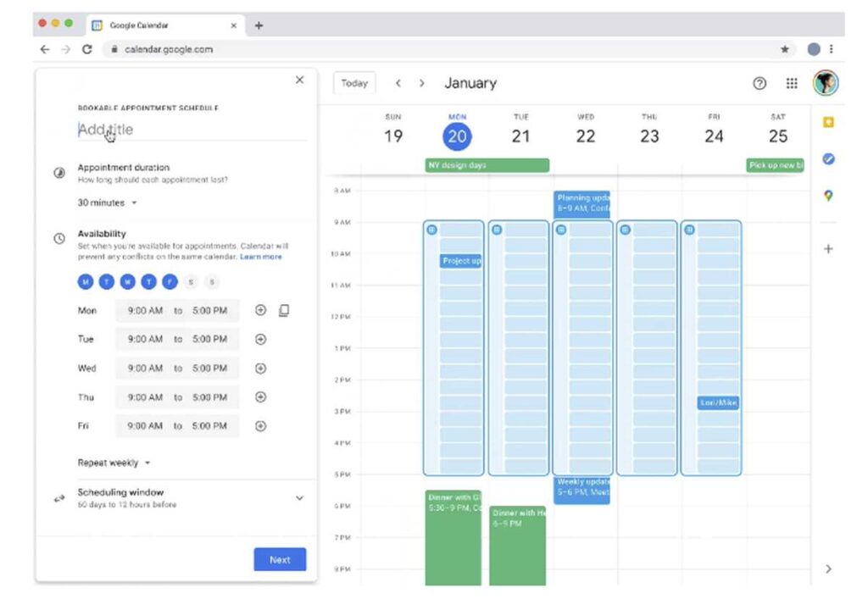Open the 30 minutes duration dropdown
This screenshot has width=868, height=599.
tap(108, 203)
